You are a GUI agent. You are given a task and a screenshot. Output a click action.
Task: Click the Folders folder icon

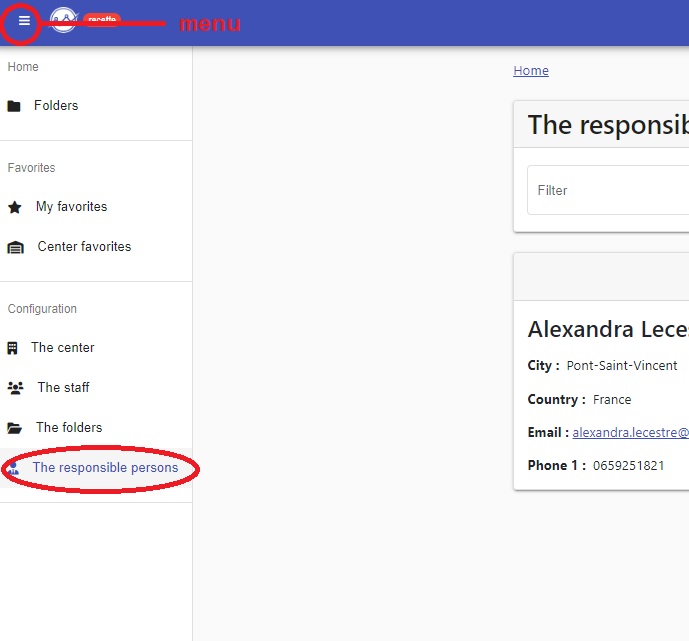click(x=14, y=106)
